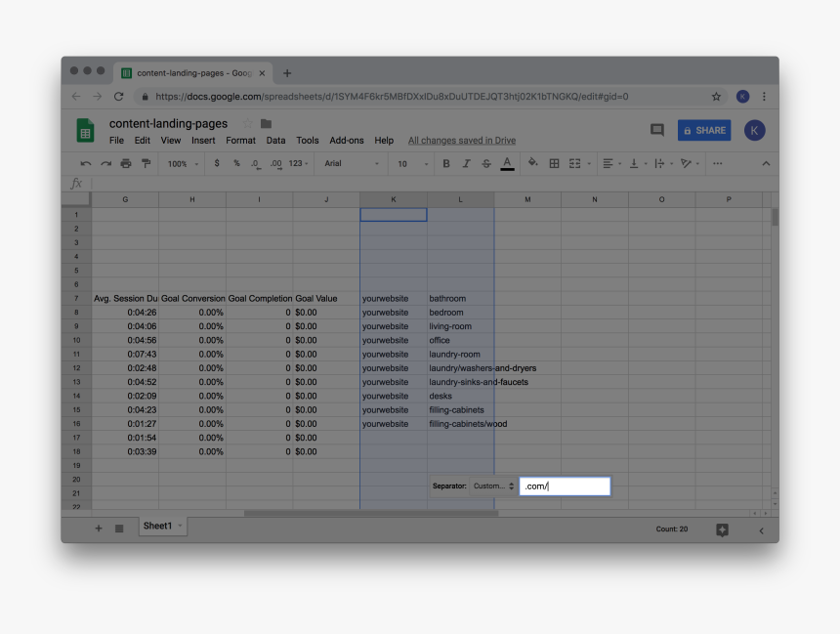Screen dimensions: 840x634
Task: Increase decimal places icon
Action: point(275,164)
